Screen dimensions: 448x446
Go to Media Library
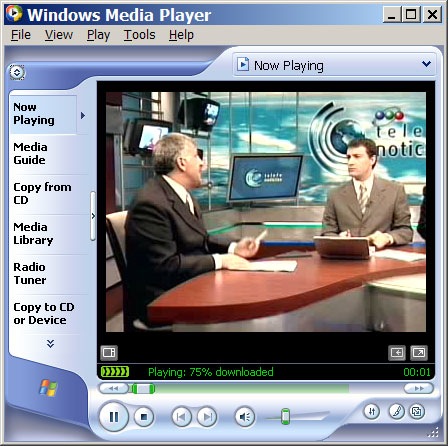(33, 234)
